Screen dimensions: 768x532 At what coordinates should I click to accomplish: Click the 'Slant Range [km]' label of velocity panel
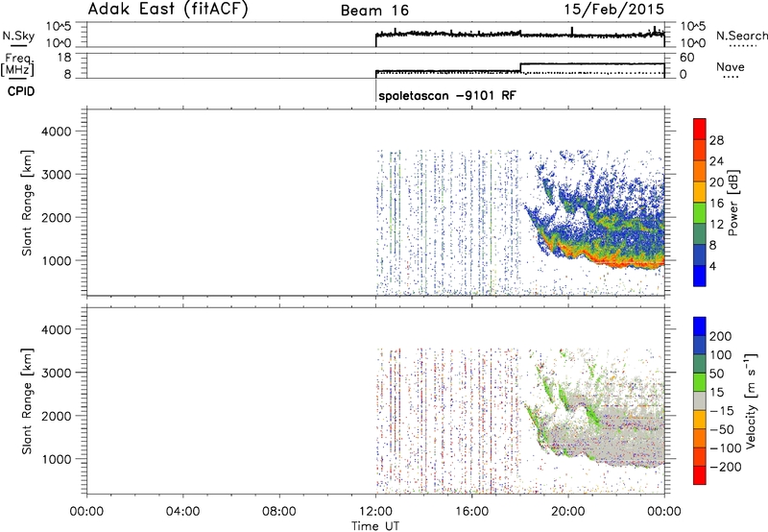tap(27, 400)
